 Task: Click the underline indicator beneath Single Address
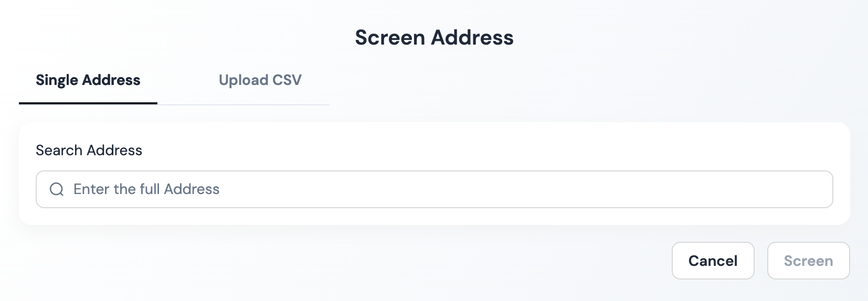88,103
